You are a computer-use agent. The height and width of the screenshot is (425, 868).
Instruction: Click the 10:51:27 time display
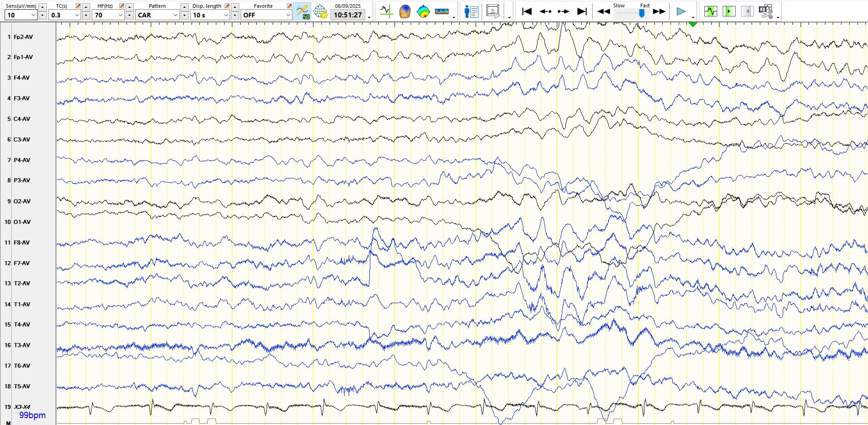(348, 15)
